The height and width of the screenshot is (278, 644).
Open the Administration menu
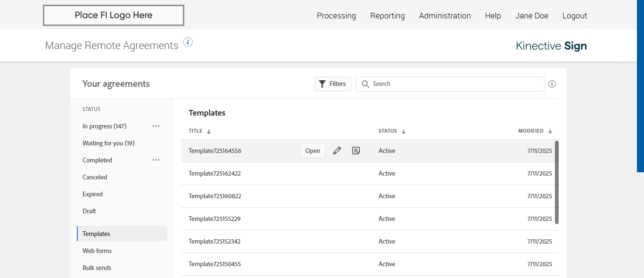(445, 16)
